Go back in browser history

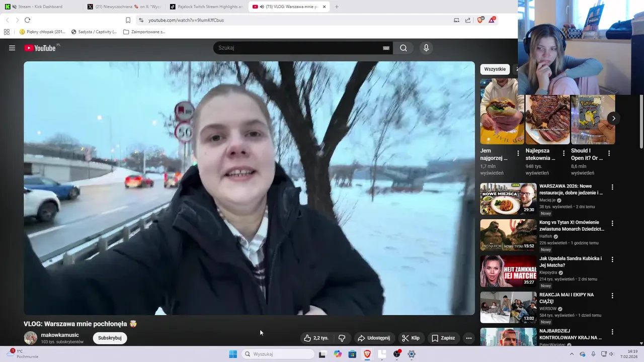tap(7, 20)
